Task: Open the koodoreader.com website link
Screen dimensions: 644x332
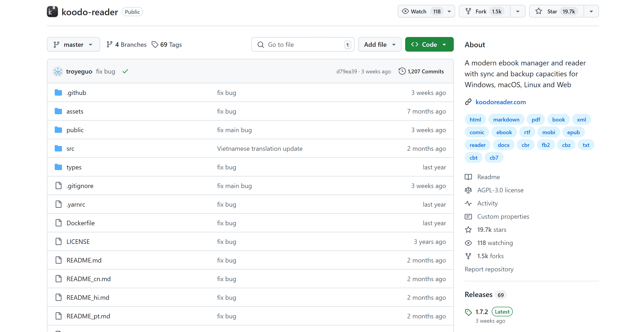Action: click(501, 102)
